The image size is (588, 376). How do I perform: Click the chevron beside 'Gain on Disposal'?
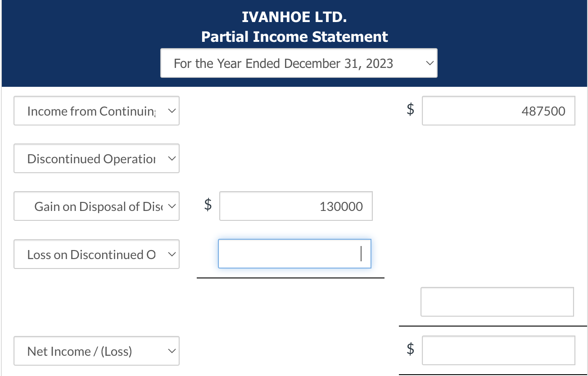tap(171, 206)
